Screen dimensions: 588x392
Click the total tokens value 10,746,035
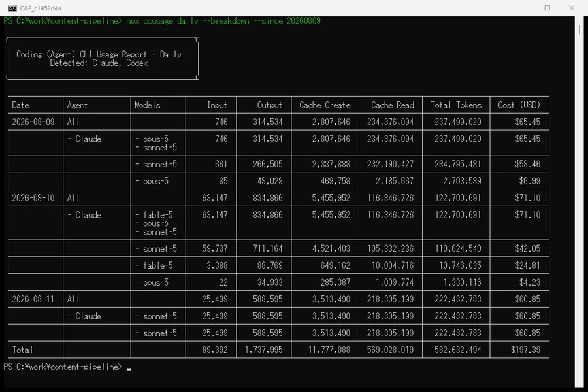pos(460,266)
